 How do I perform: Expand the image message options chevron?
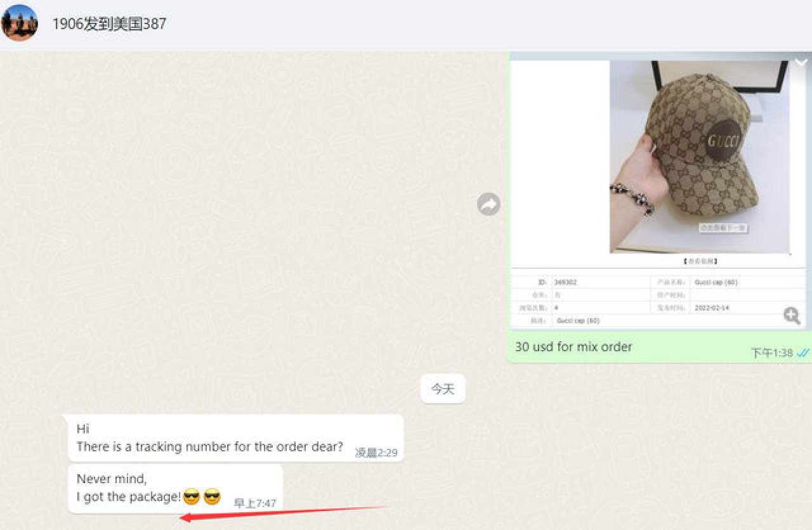801,62
